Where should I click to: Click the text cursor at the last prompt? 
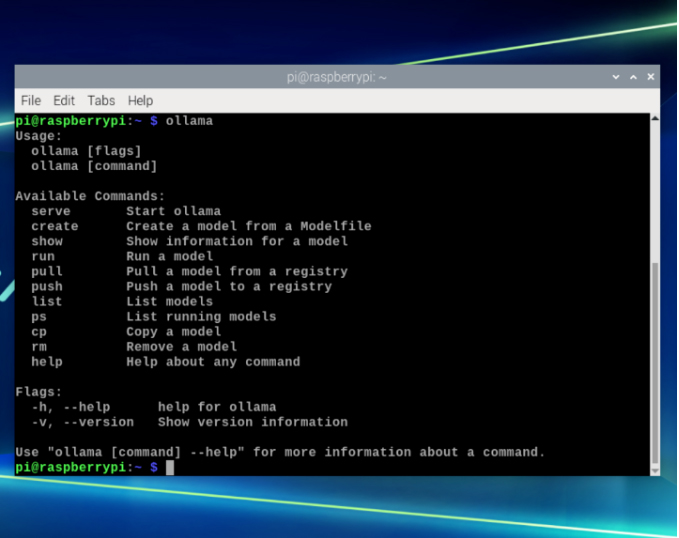click(x=170, y=467)
